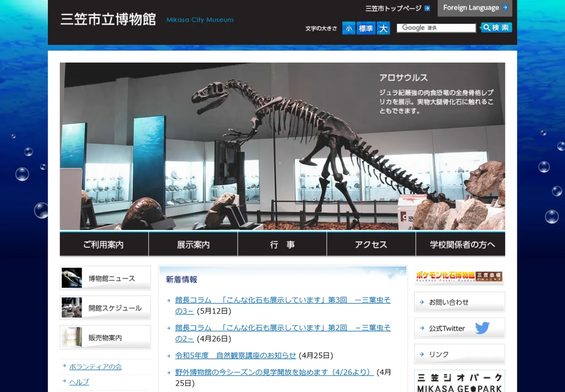Image resolution: width=565 pixels, height=392 pixels.
Task: Open the 公式Twitter button
Action: [460, 328]
